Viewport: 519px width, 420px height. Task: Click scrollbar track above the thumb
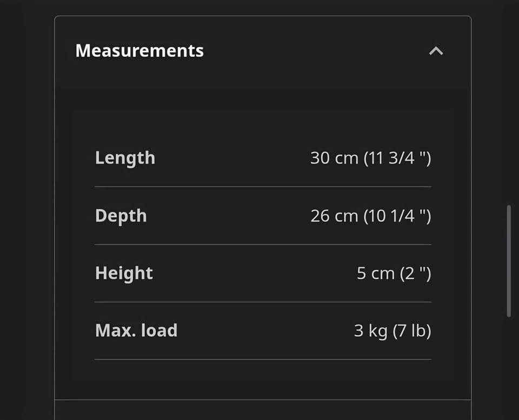[509, 103]
